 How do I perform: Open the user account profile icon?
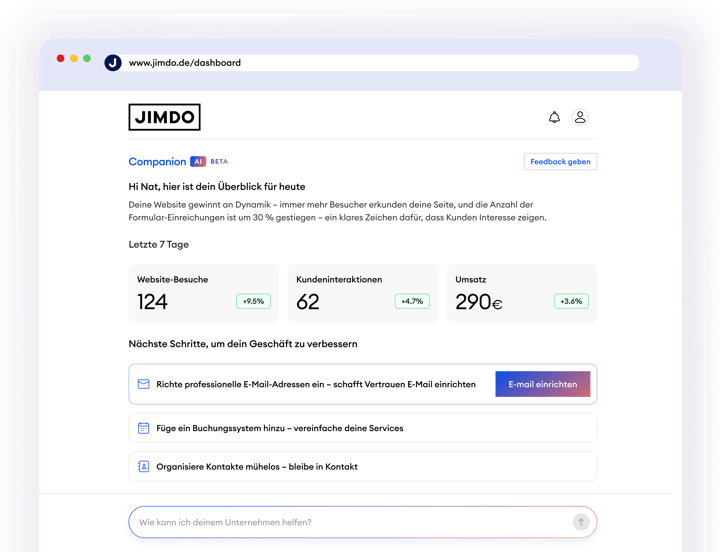580,118
